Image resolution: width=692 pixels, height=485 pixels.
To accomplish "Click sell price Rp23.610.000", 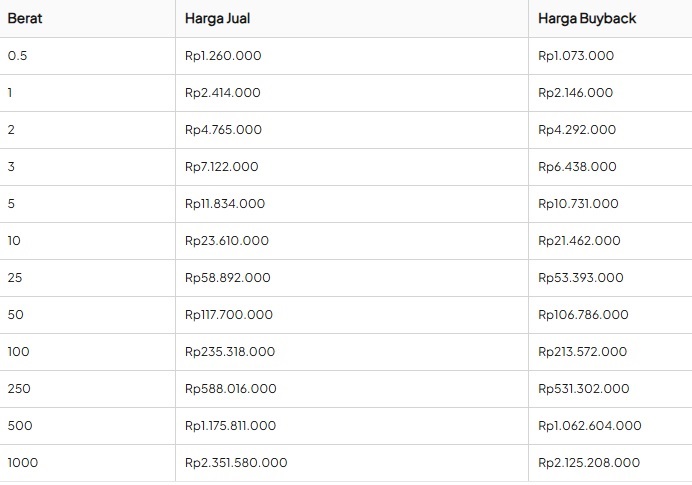I will 227,241.
